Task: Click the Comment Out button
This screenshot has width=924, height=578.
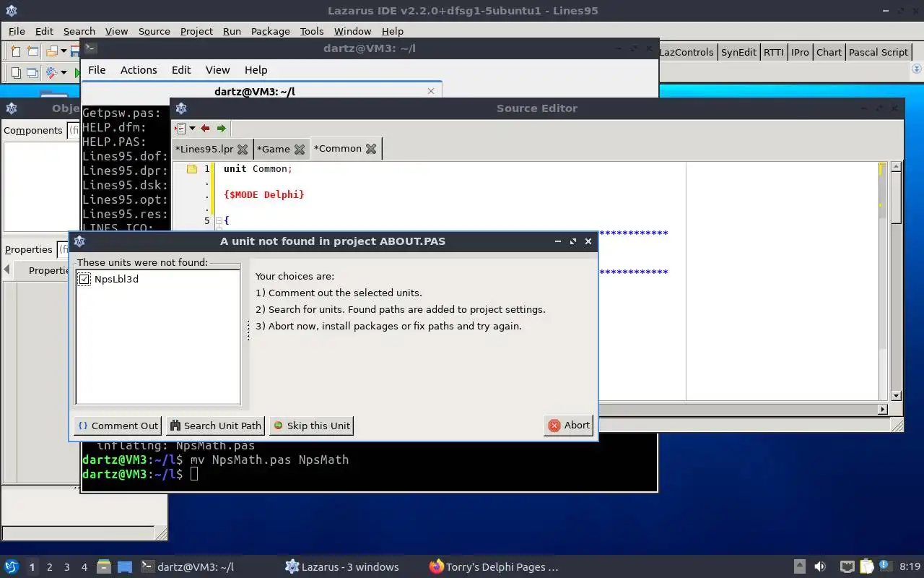Action: pyautogui.click(x=118, y=426)
